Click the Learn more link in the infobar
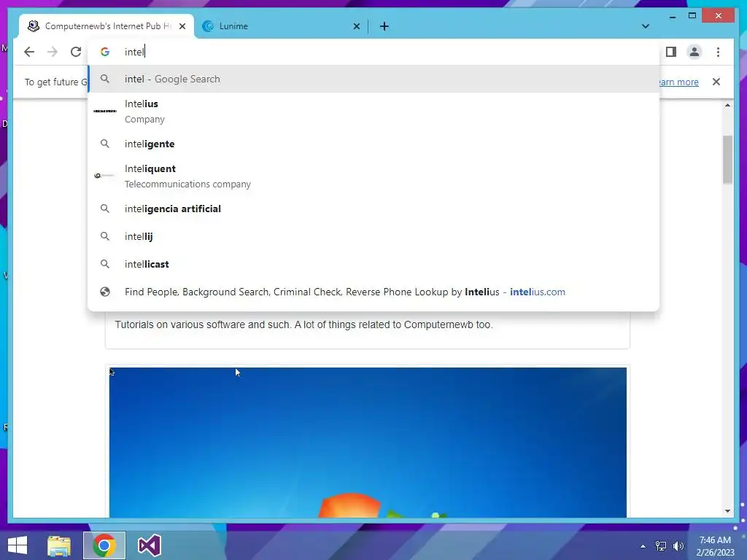 pyautogui.click(x=679, y=82)
